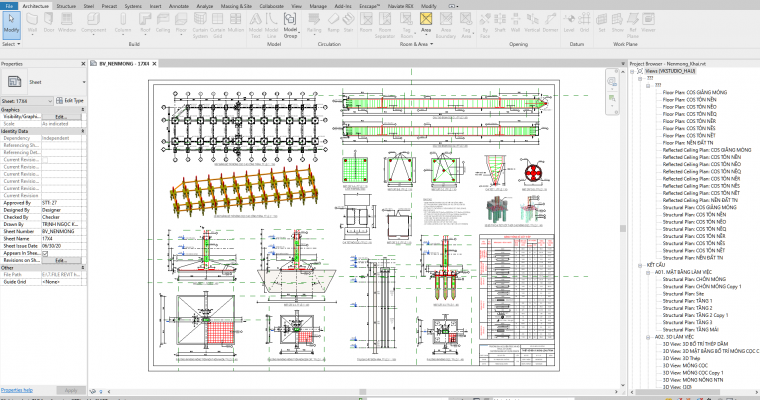Open the Properties help link
760x400 pixels.
(x=16, y=389)
